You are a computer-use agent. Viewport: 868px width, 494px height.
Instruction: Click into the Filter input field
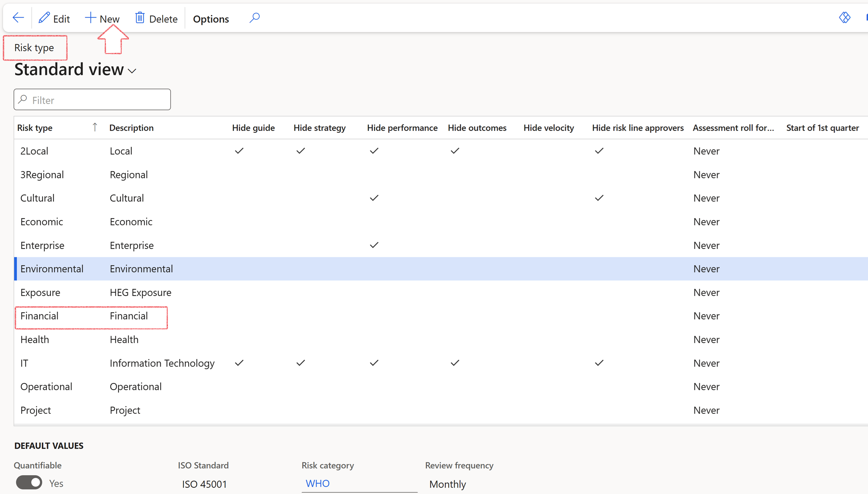click(99, 100)
